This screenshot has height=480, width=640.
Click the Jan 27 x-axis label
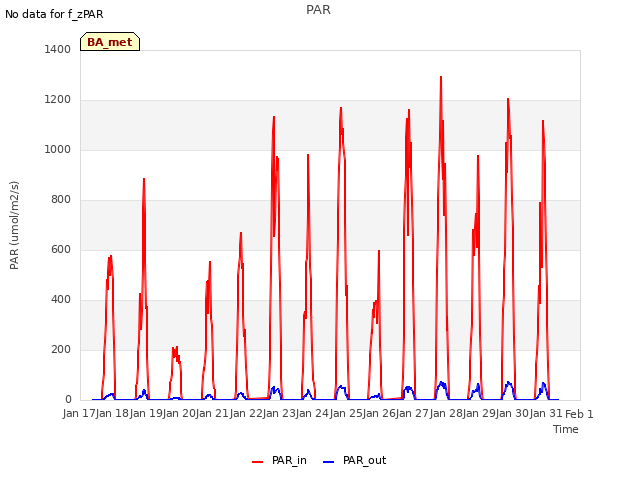[x=413, y=413]
